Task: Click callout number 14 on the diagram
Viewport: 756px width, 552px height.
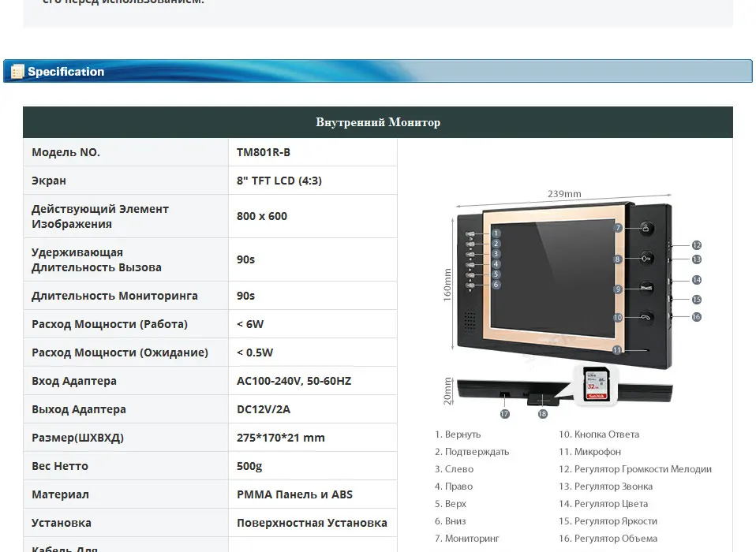Action: (x=697, y=280)
